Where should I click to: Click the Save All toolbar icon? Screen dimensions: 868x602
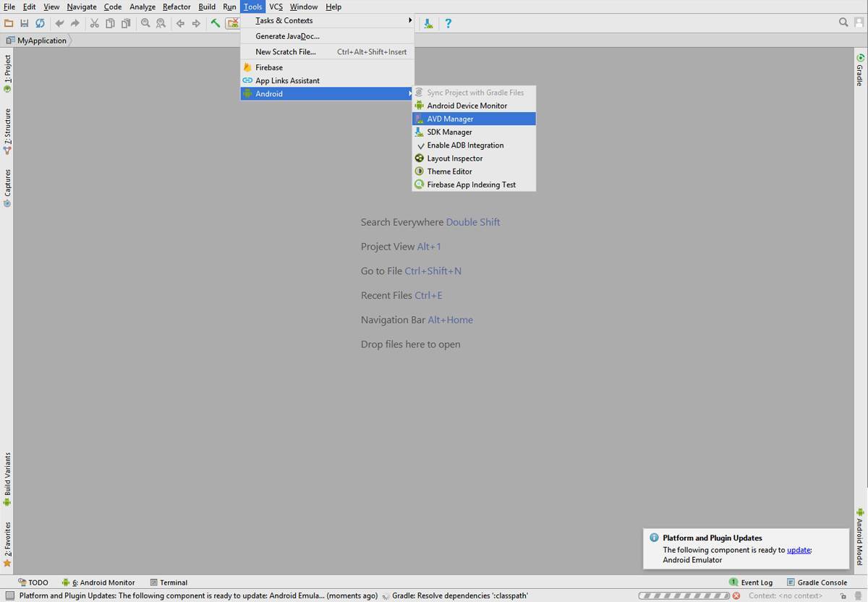click(24, 23)
